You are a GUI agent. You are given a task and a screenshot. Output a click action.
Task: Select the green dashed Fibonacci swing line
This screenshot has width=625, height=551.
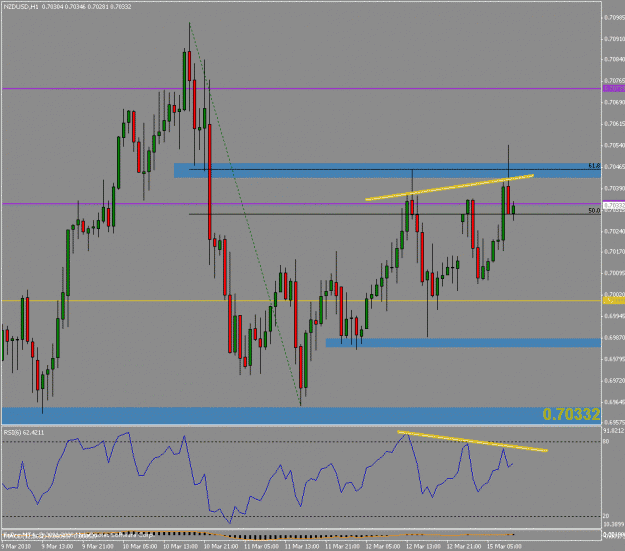(245, 214)
